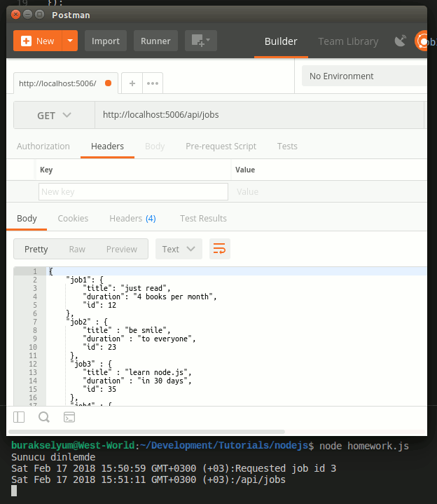437x504 pixels.
Task: Open the Runner
Action: point(155,41)
